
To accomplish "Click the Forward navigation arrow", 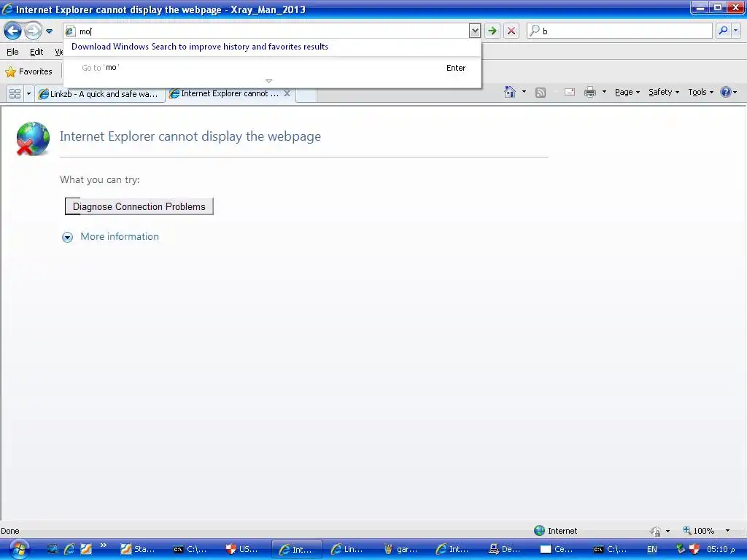I will (x=33, y=31).
